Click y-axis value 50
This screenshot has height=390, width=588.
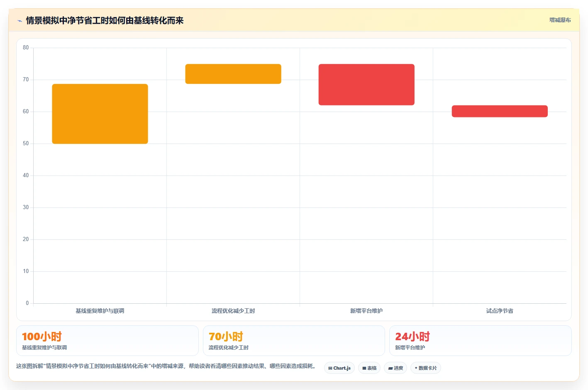pos(26,144)
